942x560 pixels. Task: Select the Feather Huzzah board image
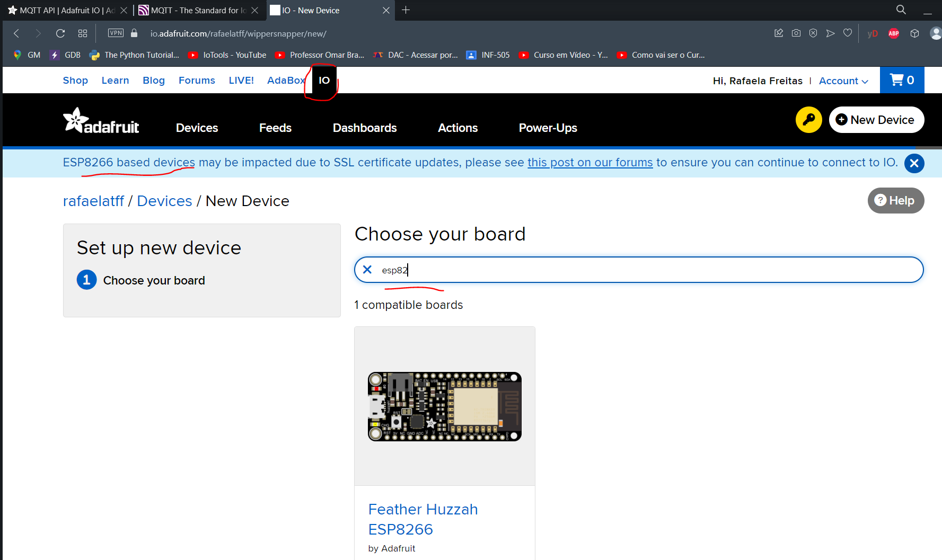pyautogui.click(x=444, y=406)
